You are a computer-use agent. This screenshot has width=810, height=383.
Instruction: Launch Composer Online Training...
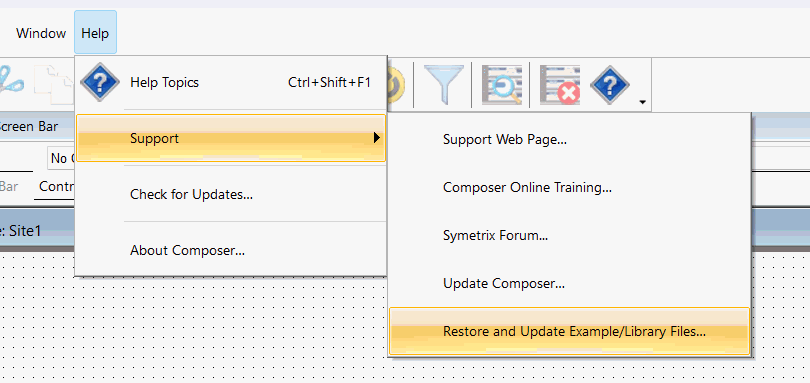tap(569, 187)
